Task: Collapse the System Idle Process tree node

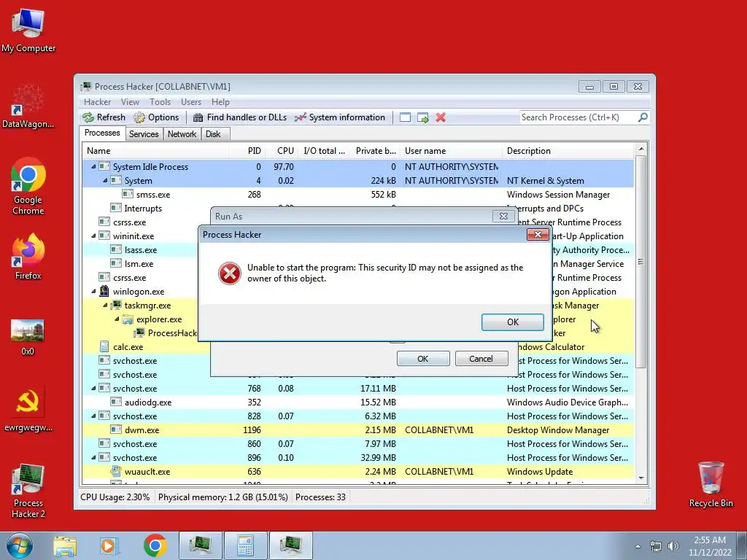Action: tap(93, 167)
